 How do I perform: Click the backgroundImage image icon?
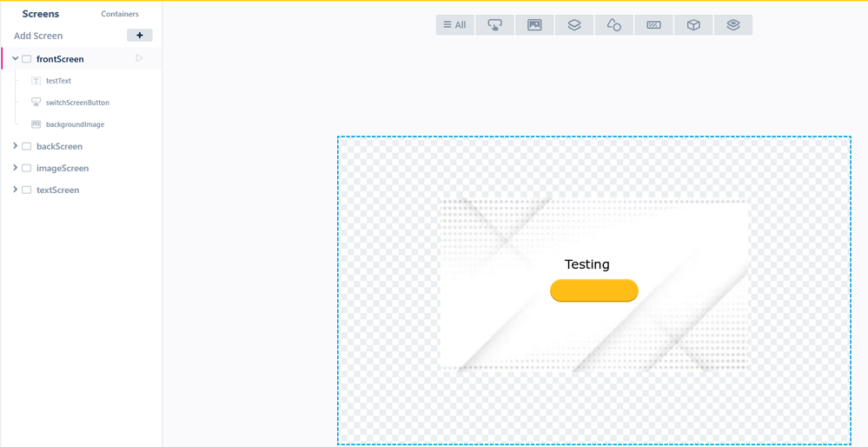36,124
